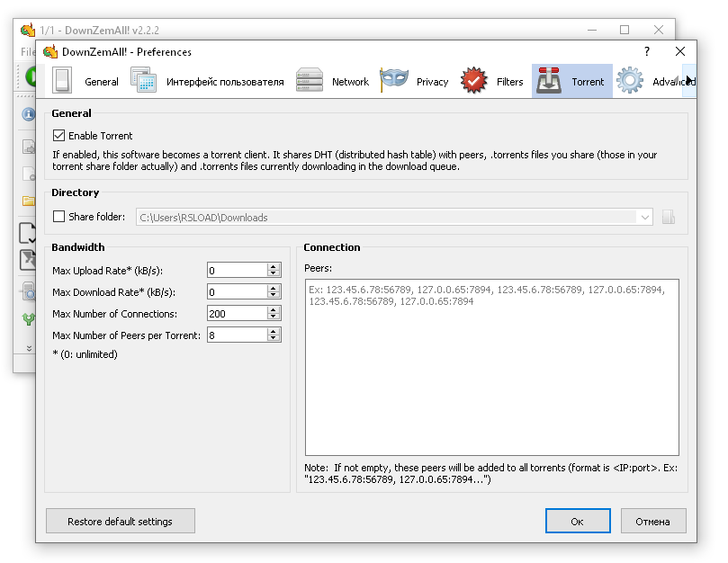Increase Max Upload Rate value
This screenshot has height=563, width=728.
click(274, 266)
